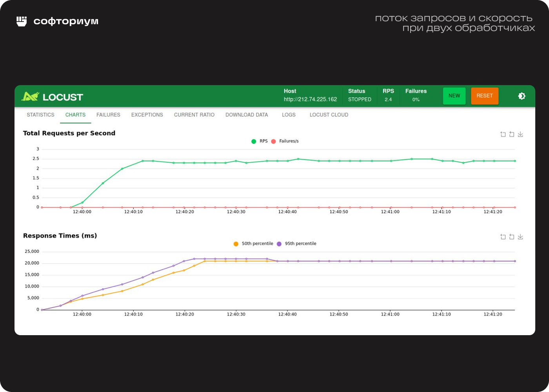Click zoom reset icon on Requests per Second chart
This screenshot has width=549, height=392.
coord(512,134)
